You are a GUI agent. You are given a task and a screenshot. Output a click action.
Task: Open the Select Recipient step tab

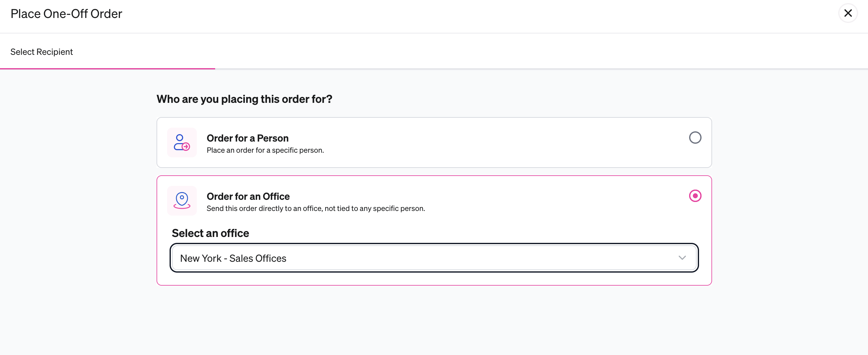click(x=42, y=52)
